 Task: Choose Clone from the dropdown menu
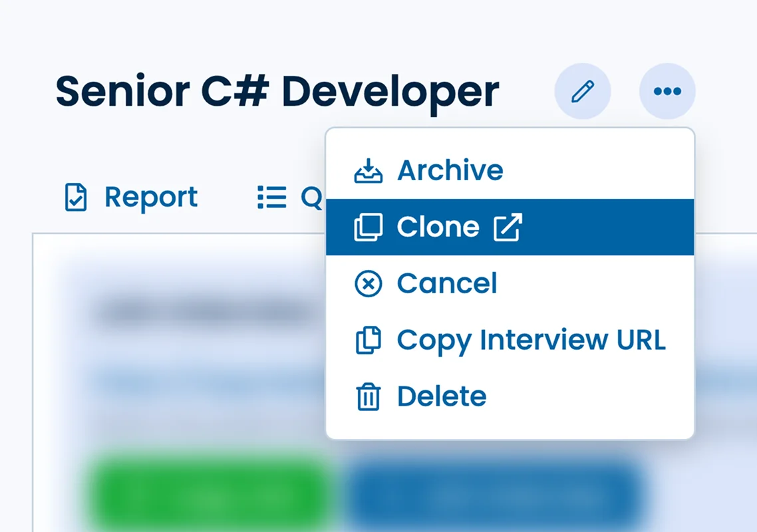[x=438, y=227]
